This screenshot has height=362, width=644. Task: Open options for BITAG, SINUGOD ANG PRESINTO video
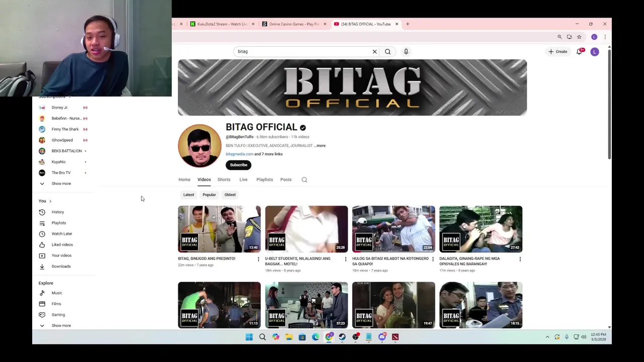click(x=259, y=259)
